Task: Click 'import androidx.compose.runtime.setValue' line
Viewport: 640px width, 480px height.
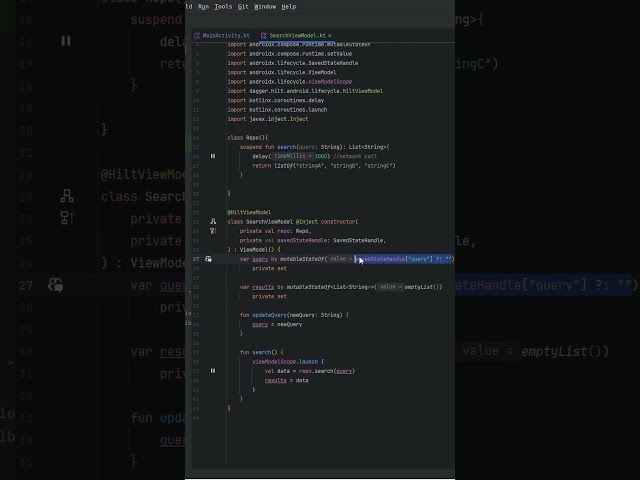Action: [289, 53]
